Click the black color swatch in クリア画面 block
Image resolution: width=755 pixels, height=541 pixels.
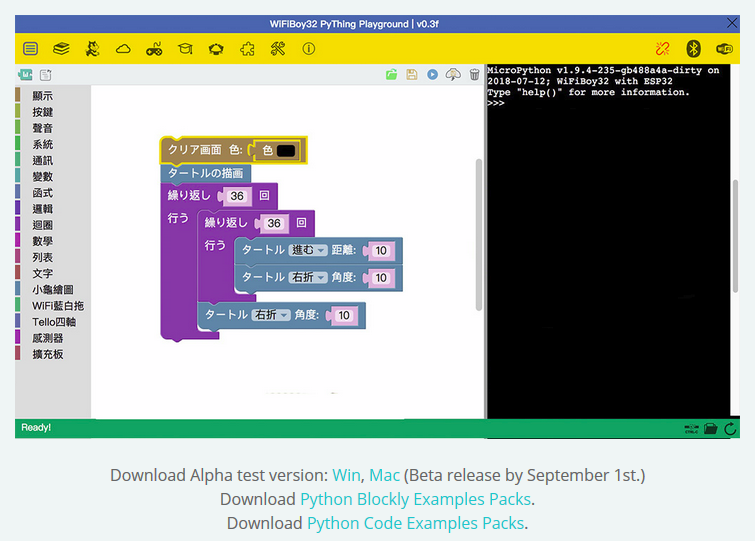click(x=286, y=151)
